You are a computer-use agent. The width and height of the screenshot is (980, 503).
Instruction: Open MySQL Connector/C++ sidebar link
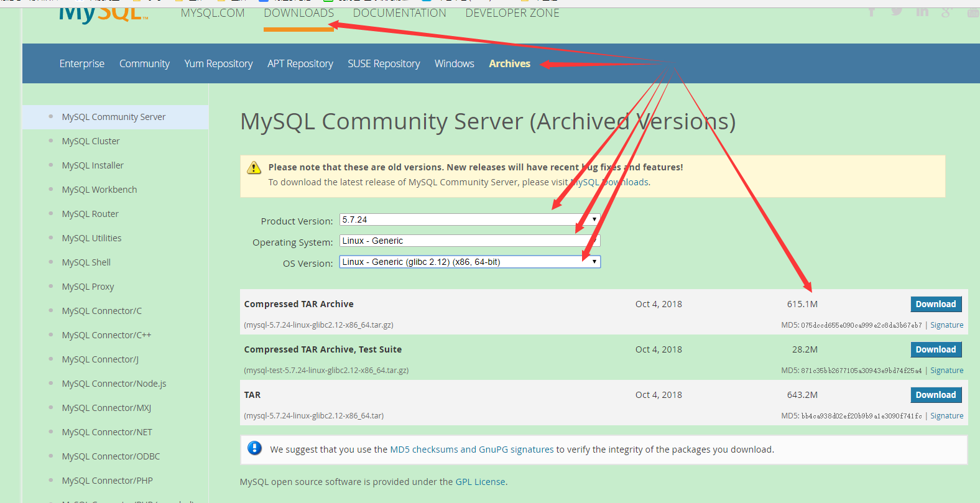pos(106,335)
